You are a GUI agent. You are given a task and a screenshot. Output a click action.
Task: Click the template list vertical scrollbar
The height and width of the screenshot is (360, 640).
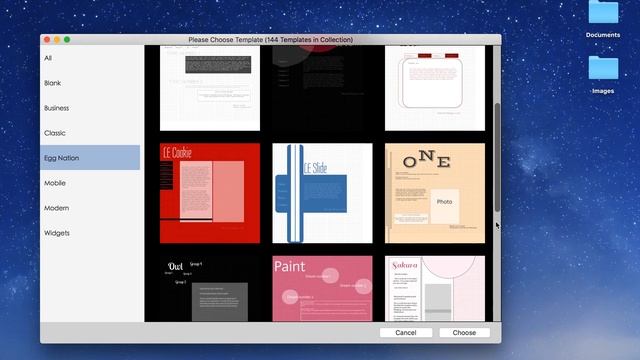(497, 157)
